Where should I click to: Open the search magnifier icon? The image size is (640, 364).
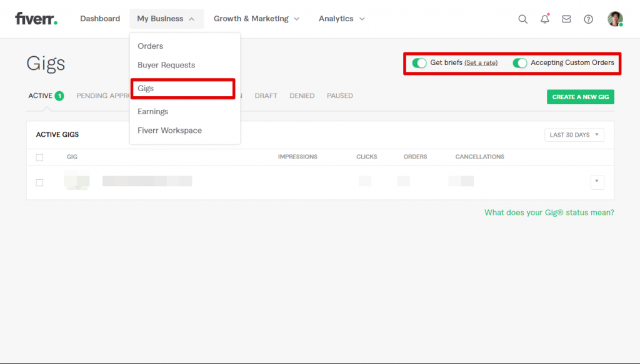tap(523, 19)
